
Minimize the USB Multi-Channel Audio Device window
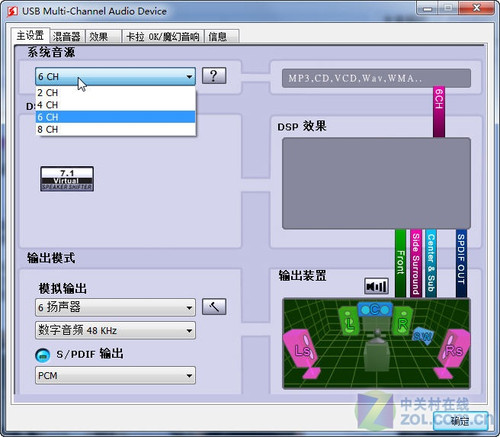pyautogui.click(x=428, y=8)
